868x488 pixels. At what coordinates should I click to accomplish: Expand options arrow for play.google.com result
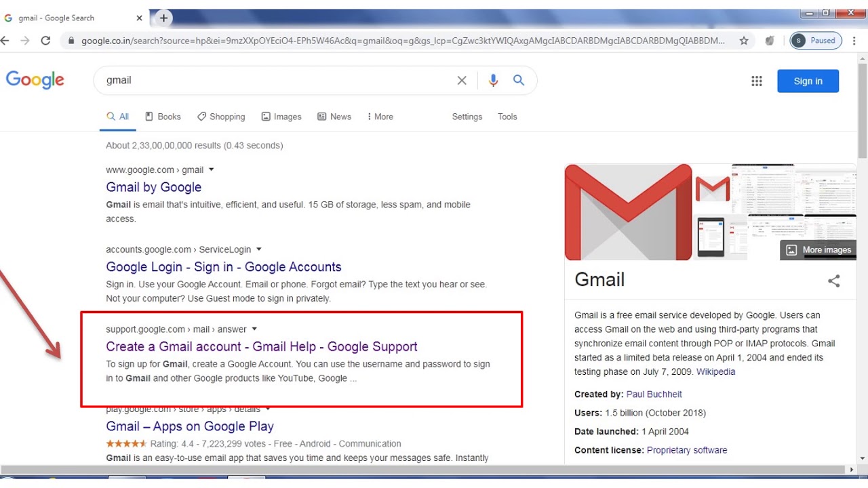pos(268,409)
